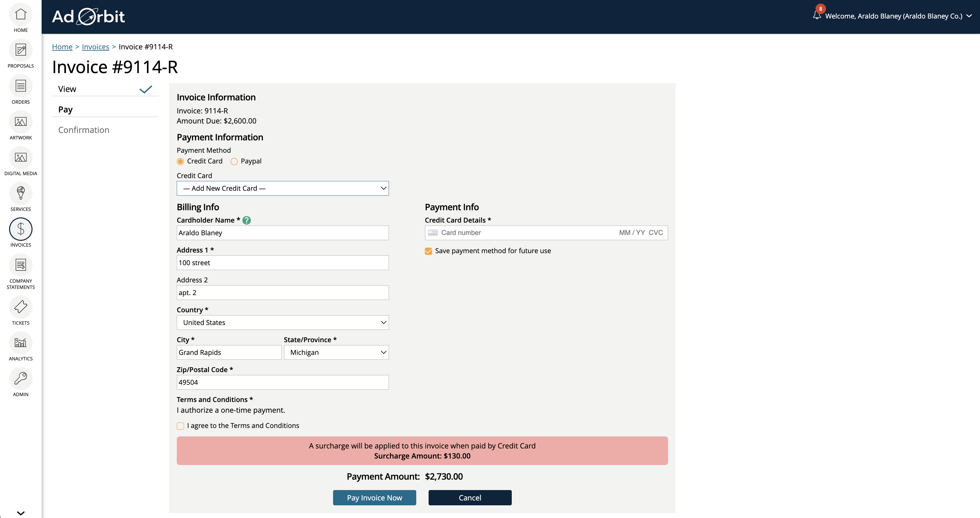Image resolution: width=980 pixels, height=518 pixels.
Task: Open the Invoices dollar icon
Action: (20, 229)
